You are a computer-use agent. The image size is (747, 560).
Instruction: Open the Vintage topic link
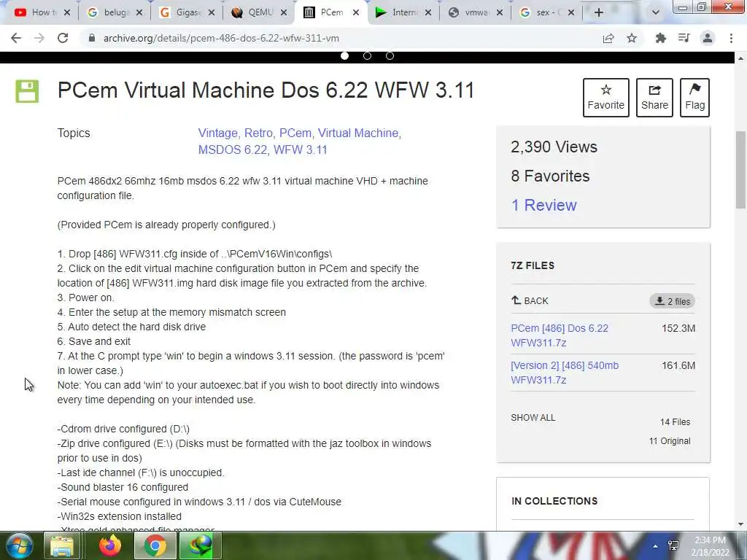click(x=217, y=133)
